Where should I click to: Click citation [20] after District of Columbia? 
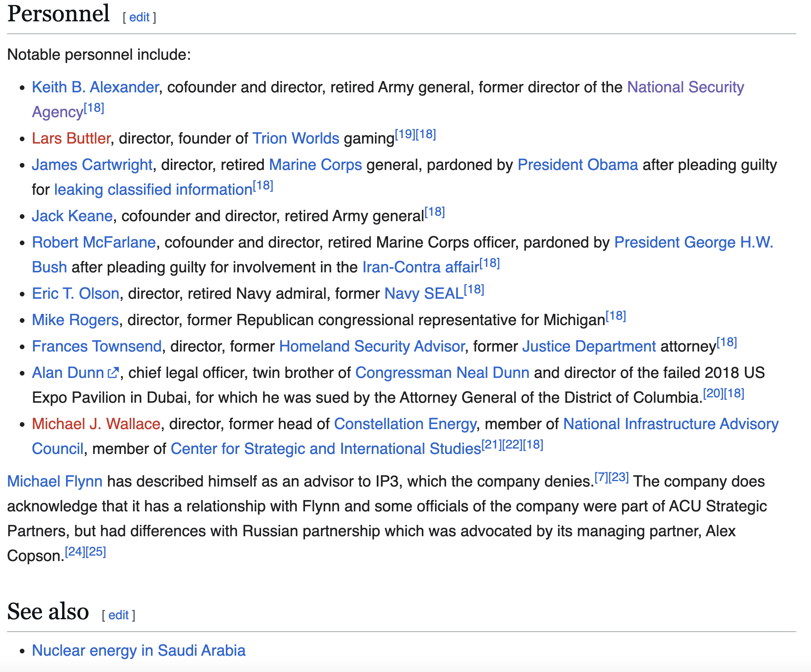coord(713,393)
